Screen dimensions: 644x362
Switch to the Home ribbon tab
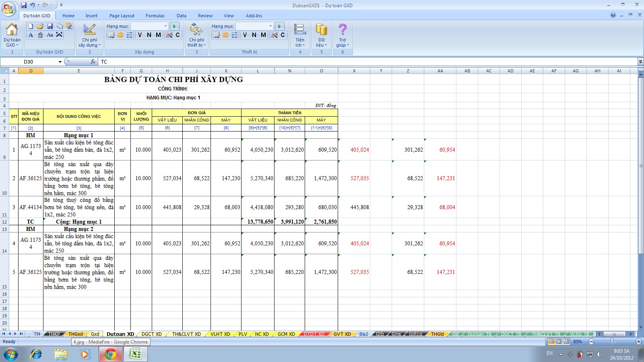[68, 16]
